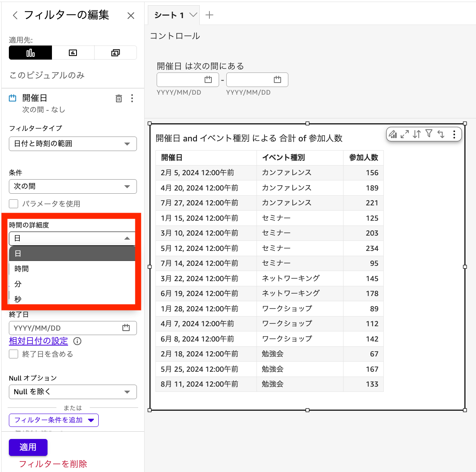
Task: Enable the パラメータを使用 checkbox
Action: (x=13, y=204)
